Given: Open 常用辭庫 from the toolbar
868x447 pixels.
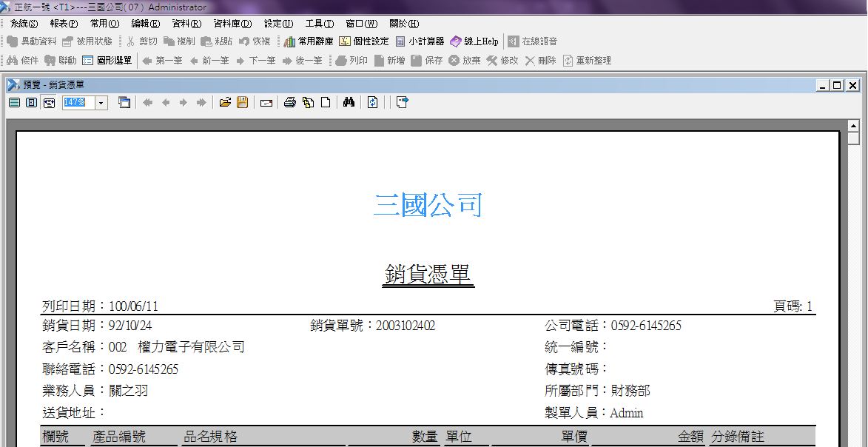Looking at the screenshot, I should coord(309,41).
